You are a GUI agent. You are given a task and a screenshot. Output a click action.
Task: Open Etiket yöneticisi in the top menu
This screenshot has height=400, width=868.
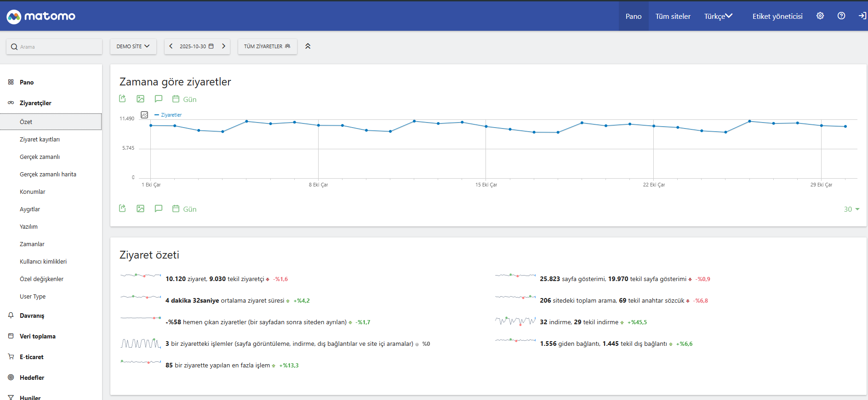click(x=777, y=16)
